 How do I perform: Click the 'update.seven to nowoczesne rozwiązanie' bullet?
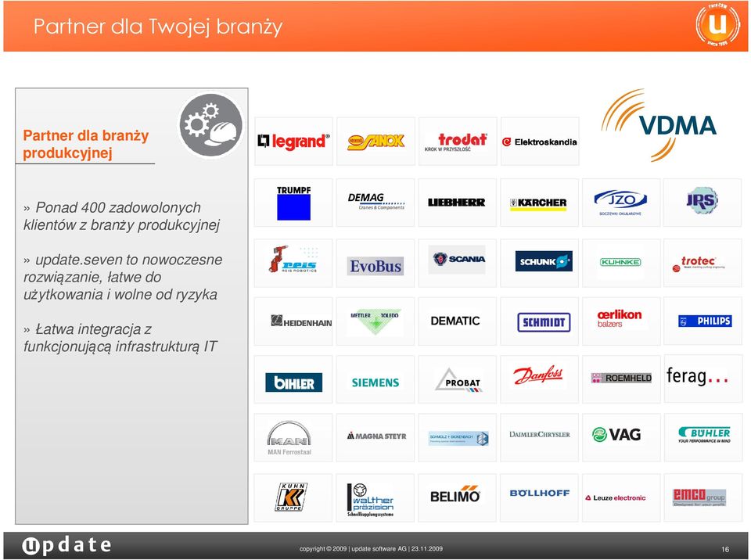[123, 277]
